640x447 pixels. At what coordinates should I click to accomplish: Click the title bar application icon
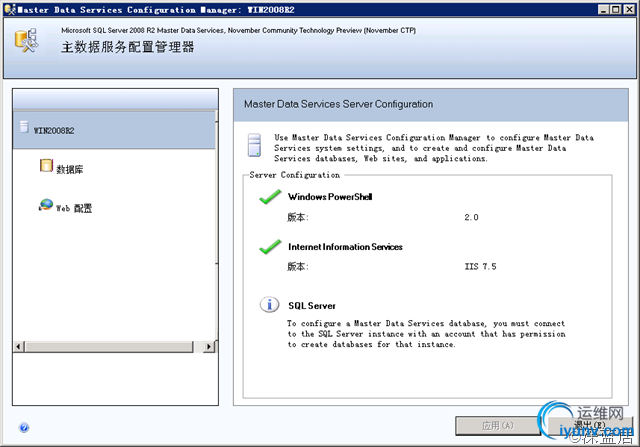click(10, 9)
